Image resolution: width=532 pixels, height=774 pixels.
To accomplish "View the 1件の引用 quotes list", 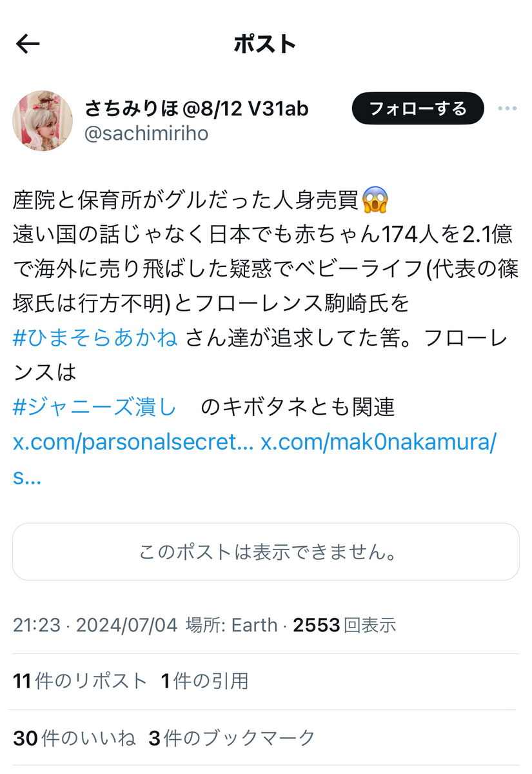I will coord(205,681).
